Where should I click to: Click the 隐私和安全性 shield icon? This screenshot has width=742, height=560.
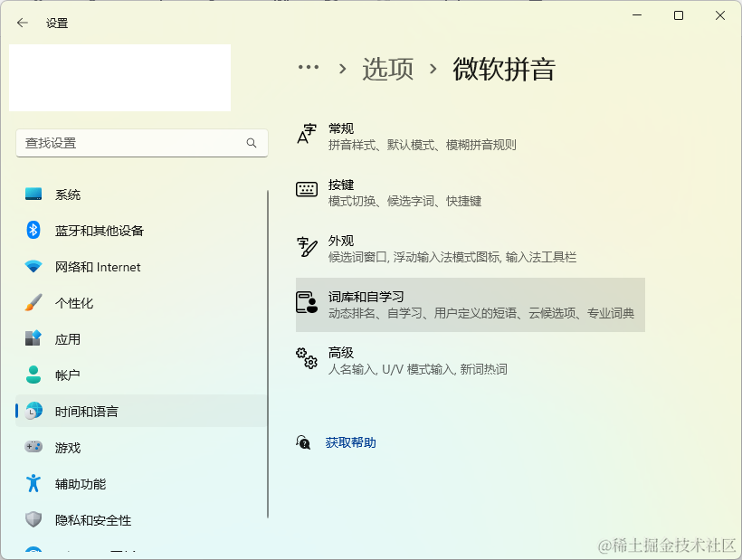pyautogui.click(x=32, y=519)
